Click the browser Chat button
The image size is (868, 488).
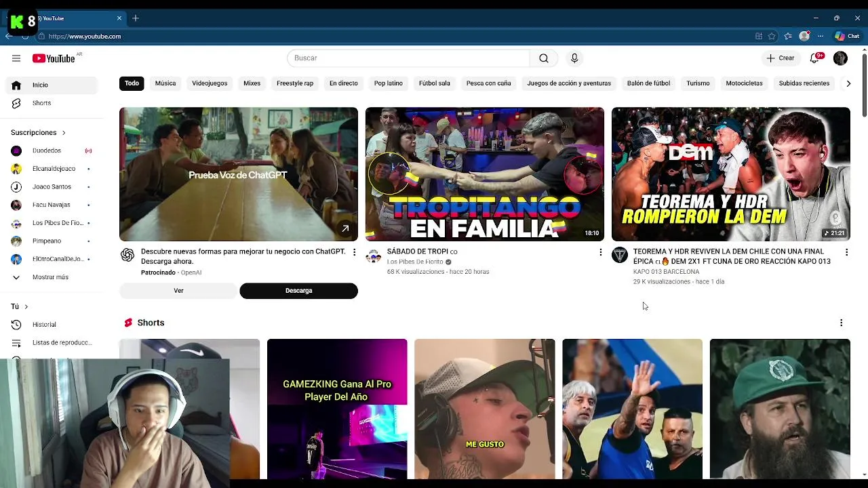[847, 37]
